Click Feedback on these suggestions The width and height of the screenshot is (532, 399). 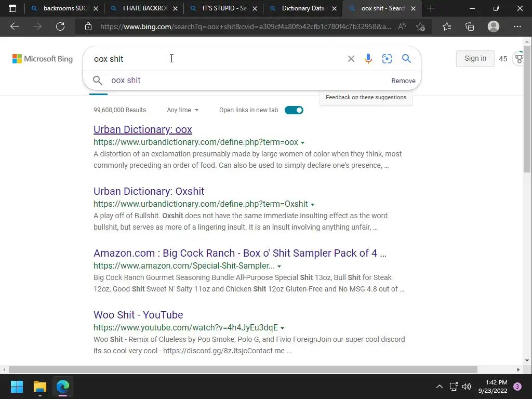click(x=366, y=97)
